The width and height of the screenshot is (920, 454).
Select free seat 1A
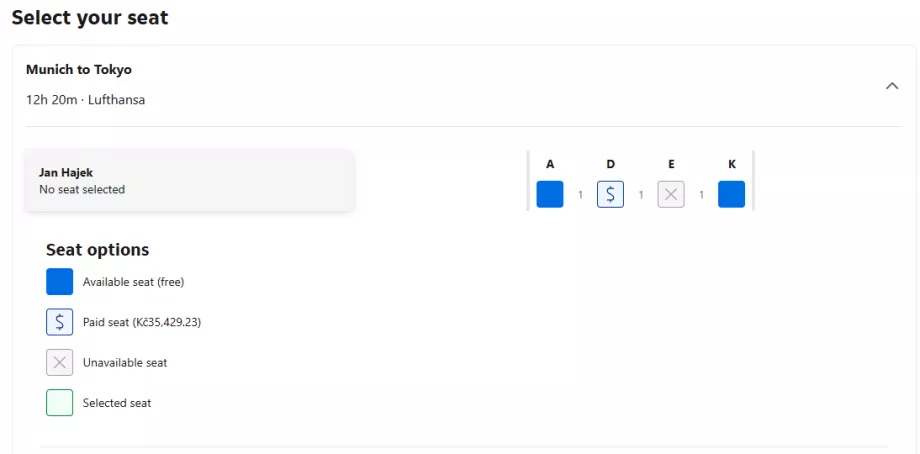coord(550,194)
